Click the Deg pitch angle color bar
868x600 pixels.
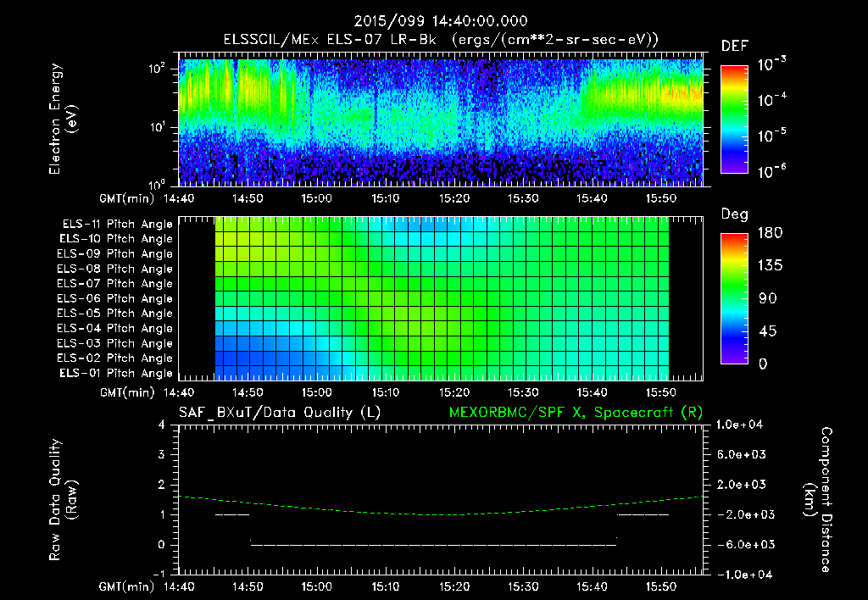734,298
